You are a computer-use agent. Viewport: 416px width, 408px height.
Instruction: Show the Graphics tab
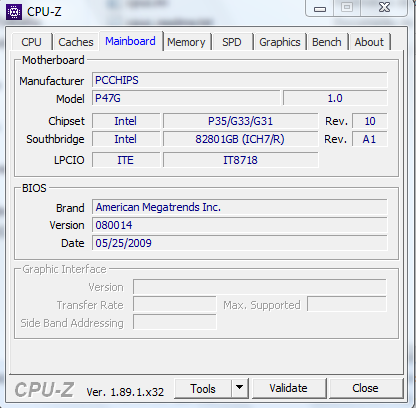click(280, 42)
